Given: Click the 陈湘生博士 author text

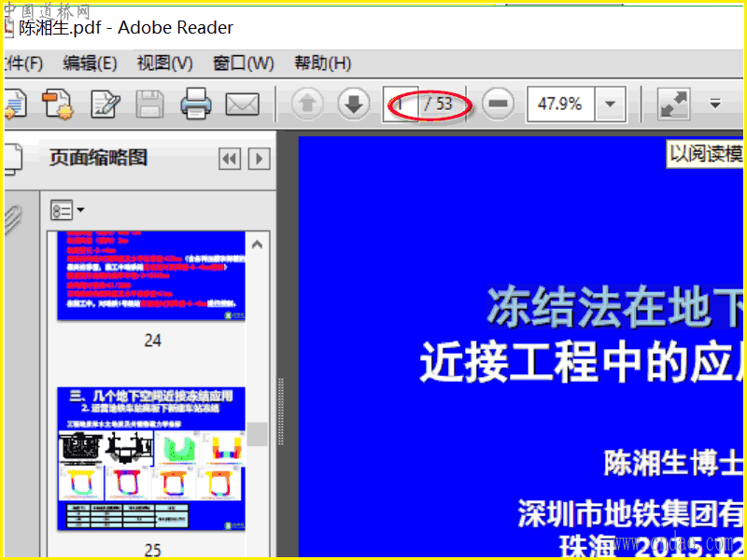Looking at the screenshot, I should (673, 462).
